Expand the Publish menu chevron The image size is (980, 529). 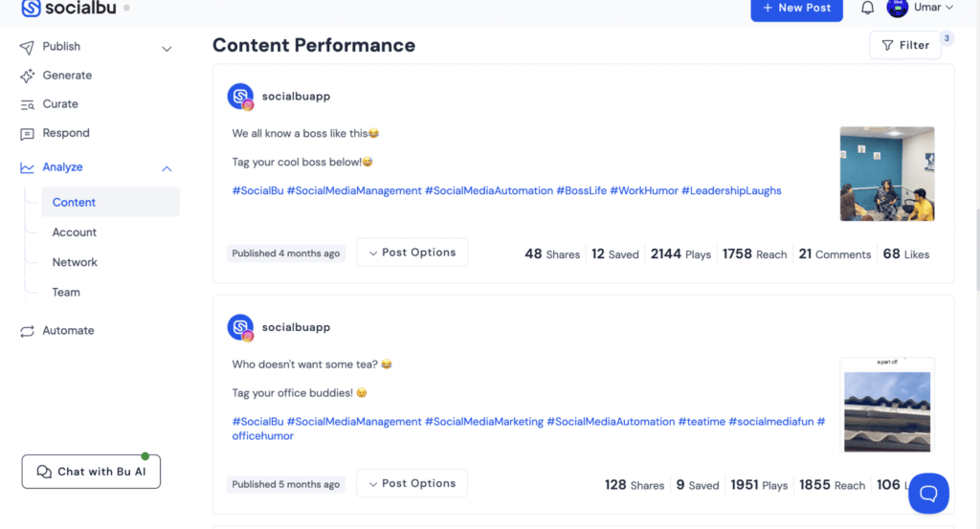(x=167, y=48)
